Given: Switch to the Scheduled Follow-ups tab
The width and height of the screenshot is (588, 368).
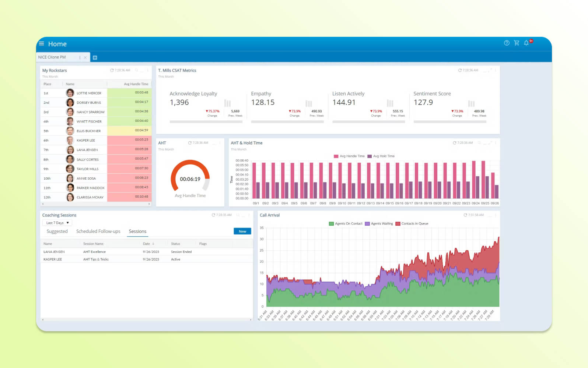Looking at the screenshot, I should click(98, 231).
